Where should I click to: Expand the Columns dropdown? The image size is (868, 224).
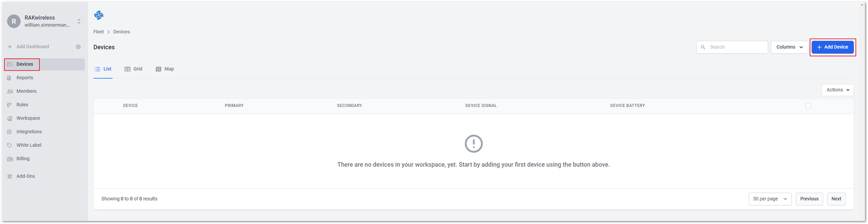789,47
